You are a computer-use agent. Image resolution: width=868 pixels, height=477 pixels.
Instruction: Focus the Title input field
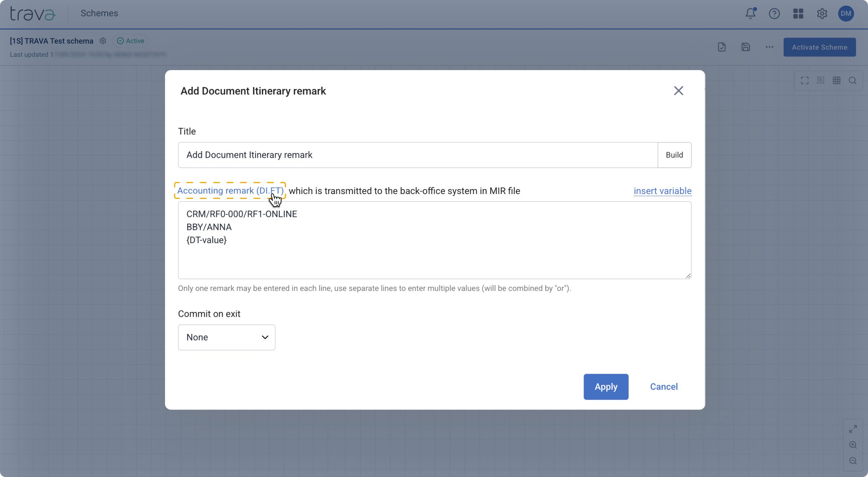417,155
